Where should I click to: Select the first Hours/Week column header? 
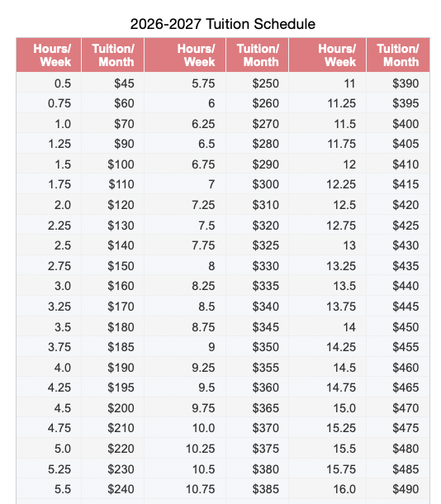[x=49, y=55]
